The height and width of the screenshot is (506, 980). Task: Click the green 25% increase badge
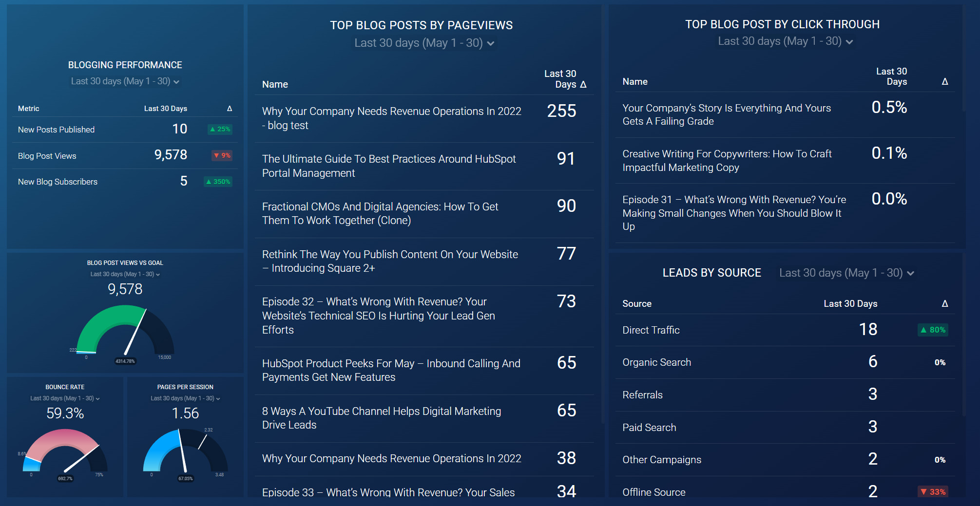220,130
